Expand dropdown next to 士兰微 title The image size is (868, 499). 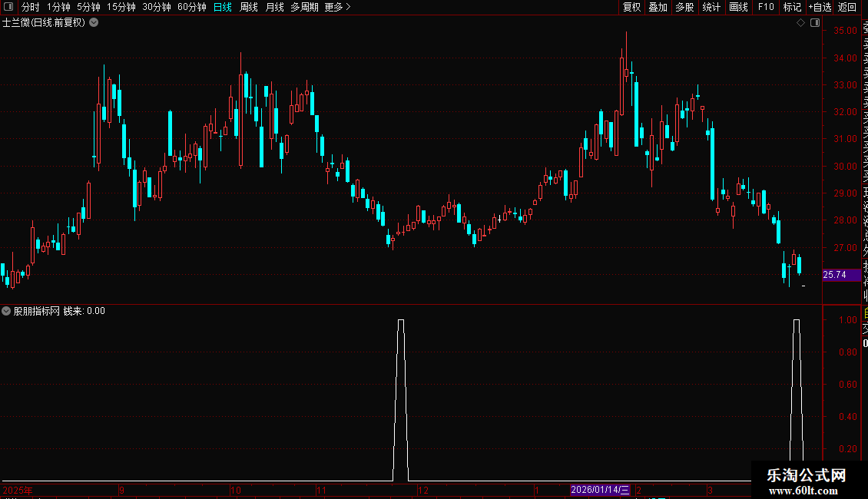coord(94,23)
